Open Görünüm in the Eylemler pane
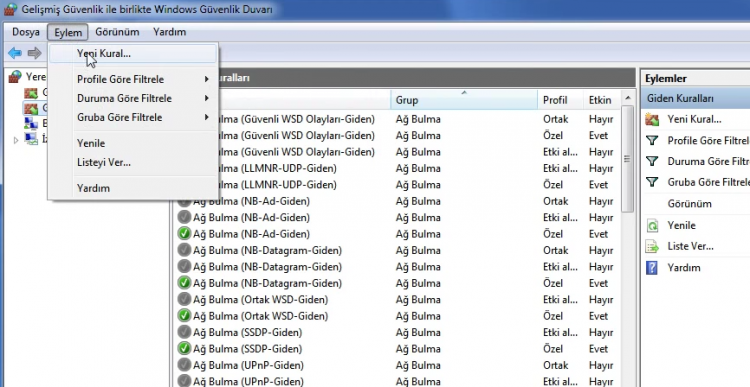Screen dimensions: 750x387 (689, 204)
